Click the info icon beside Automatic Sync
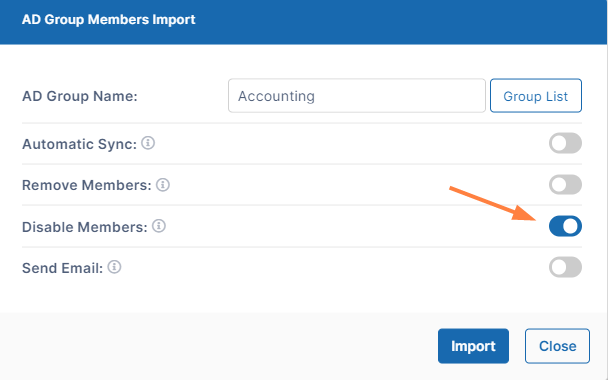This screenshot has width=608, height=380. [x=148, y=143]
